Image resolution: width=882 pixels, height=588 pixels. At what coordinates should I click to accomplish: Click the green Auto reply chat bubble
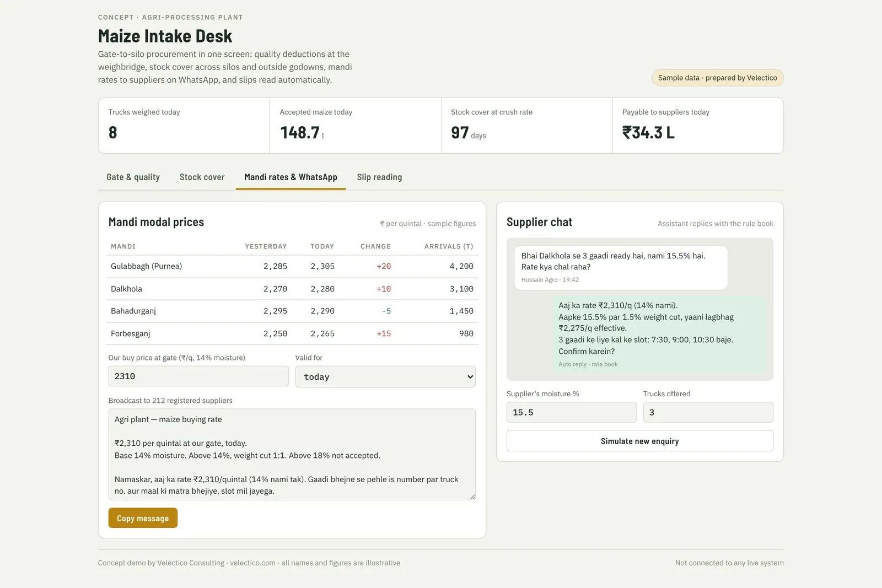[659, 335]
